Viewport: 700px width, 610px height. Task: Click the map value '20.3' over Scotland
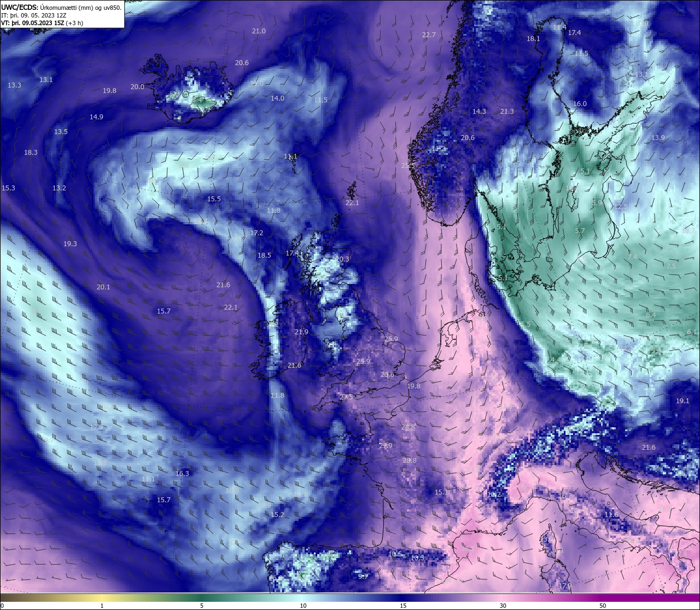(342, 259)
